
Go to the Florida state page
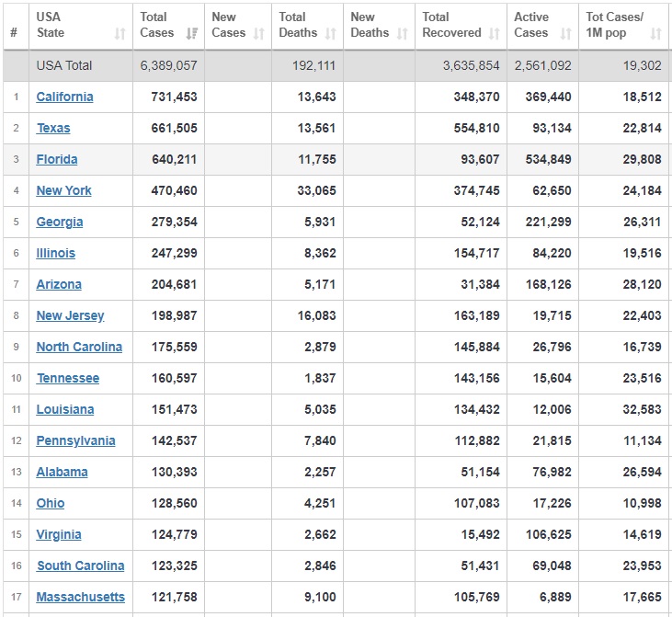pos(57,159)
